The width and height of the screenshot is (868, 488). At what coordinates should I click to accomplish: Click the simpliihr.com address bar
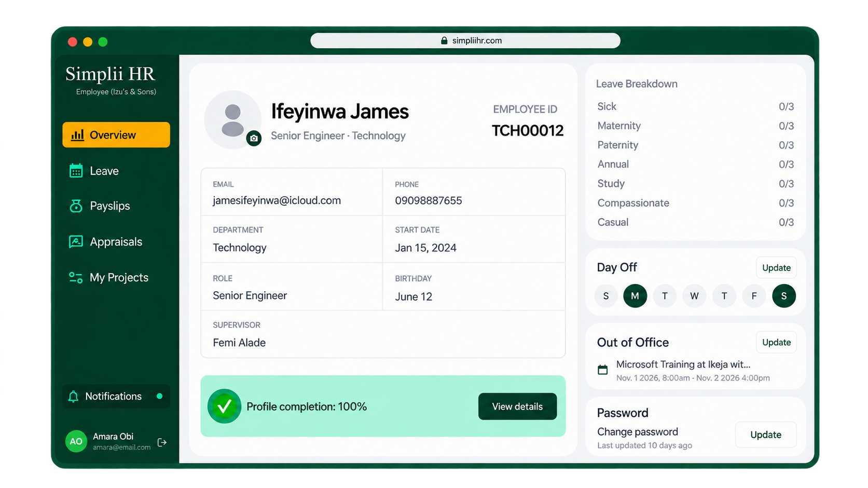click(x=465, y=40)
